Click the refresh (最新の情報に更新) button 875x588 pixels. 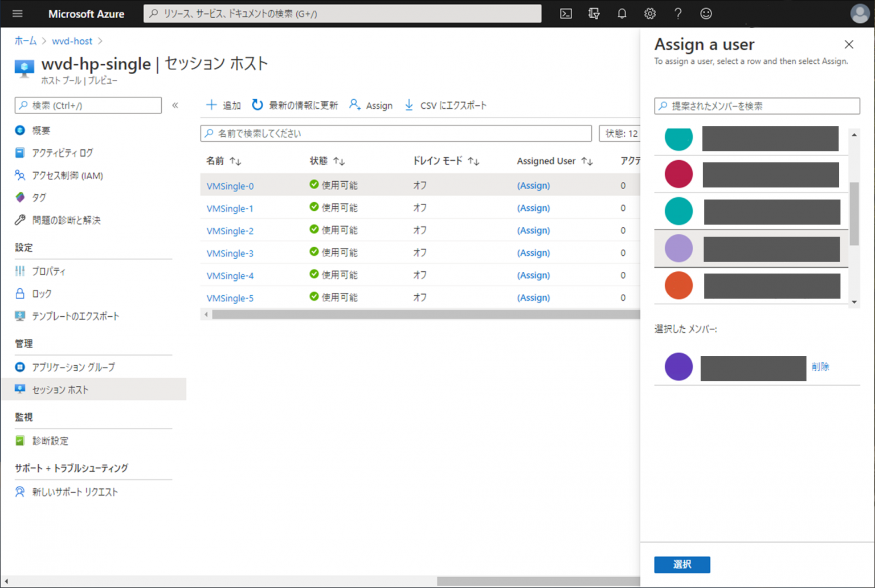click(295, 105)
